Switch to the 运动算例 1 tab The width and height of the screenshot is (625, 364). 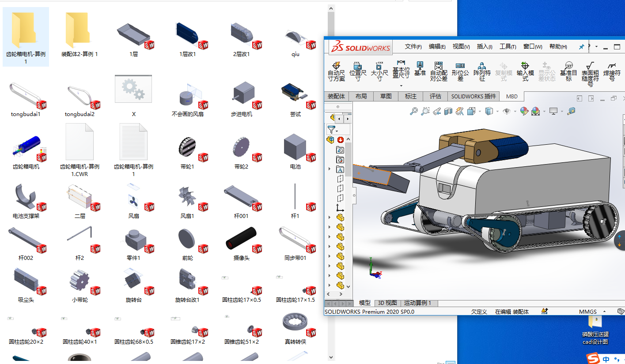point(418,303)
